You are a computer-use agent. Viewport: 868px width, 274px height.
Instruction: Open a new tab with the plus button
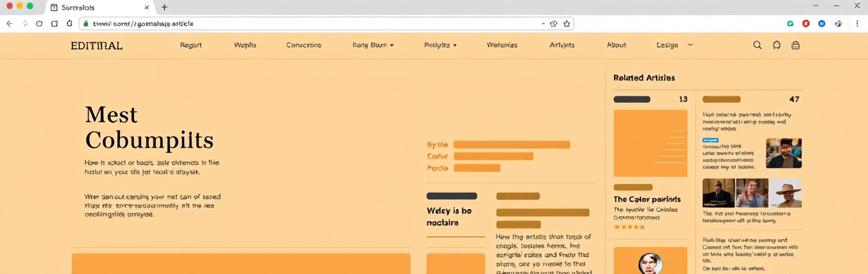(x=164, y=7)
